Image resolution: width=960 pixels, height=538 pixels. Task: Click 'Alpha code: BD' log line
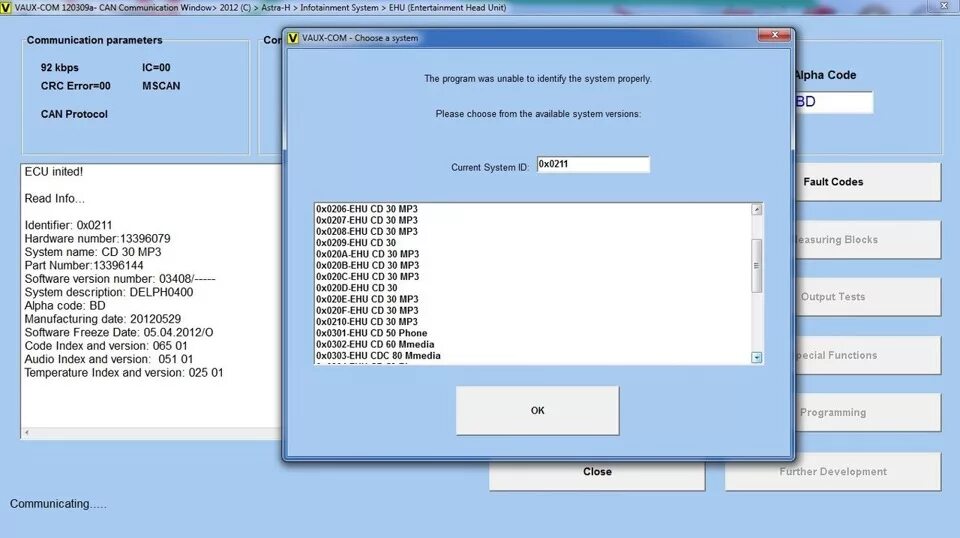tap(65, 306)
